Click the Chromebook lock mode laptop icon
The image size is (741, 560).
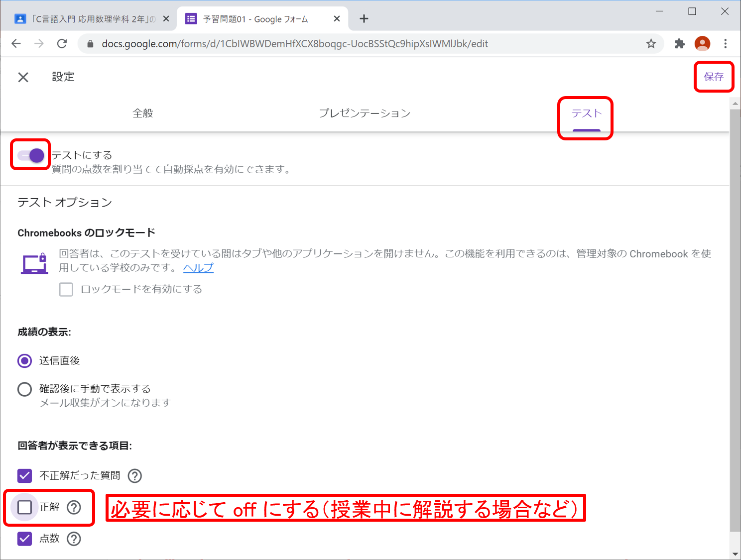coord(34,263)
